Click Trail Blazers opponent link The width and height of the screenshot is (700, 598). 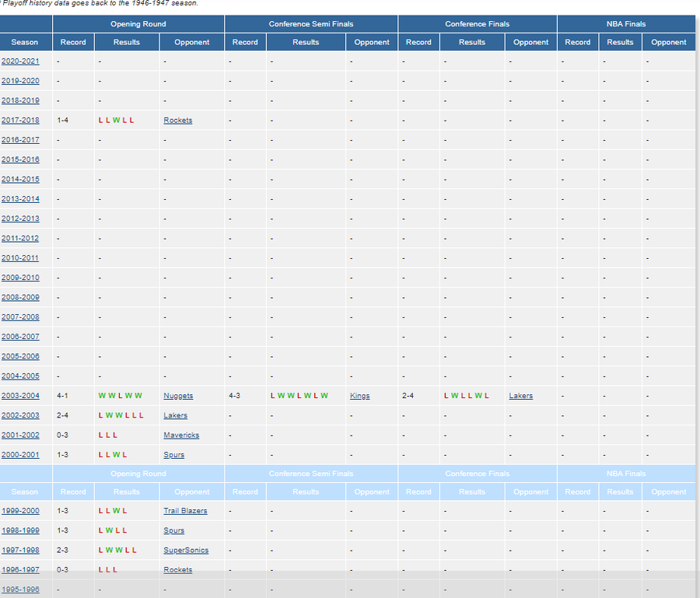(x=185, y=511)
